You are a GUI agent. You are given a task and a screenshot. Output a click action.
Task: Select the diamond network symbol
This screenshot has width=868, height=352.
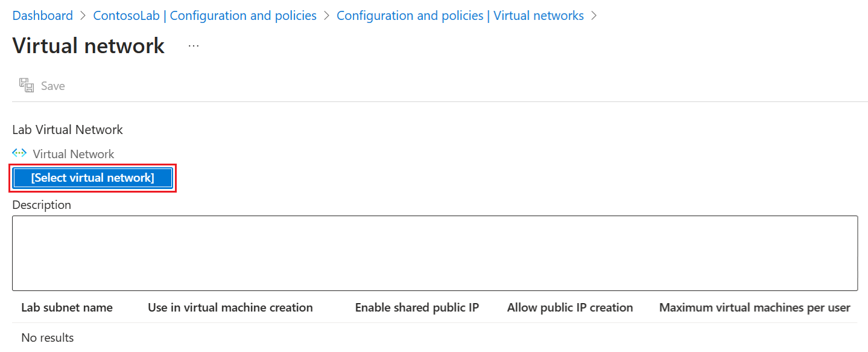(19, 153)
